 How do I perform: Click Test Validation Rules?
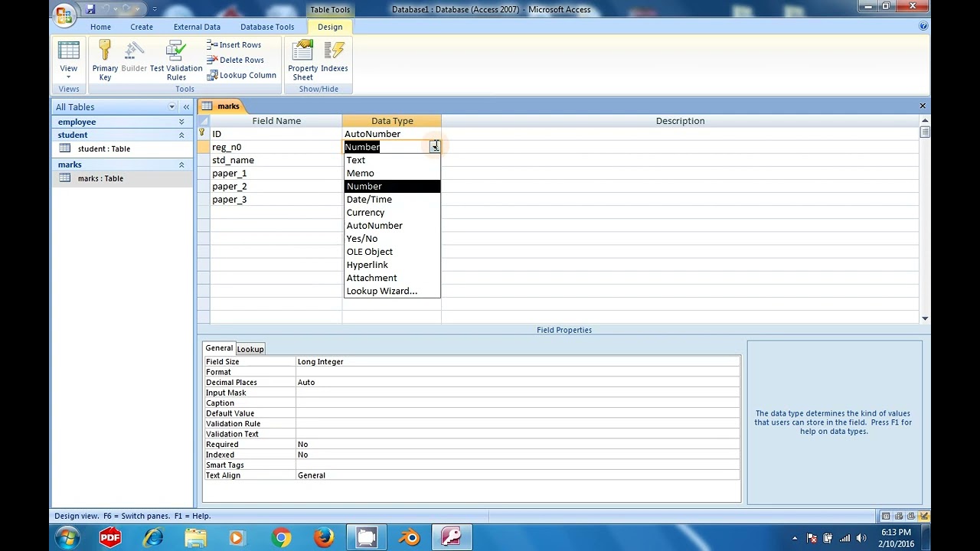(176, 60)
